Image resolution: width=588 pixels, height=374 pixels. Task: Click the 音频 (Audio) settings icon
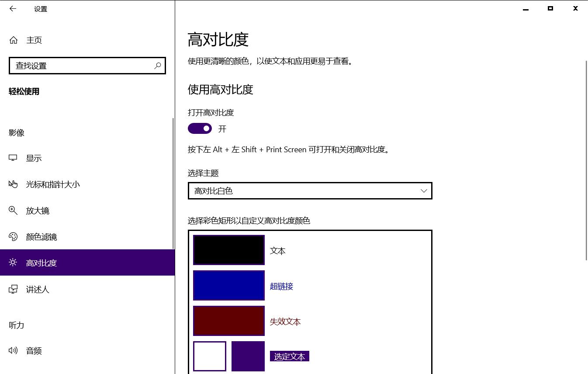(x=13, y=350)
